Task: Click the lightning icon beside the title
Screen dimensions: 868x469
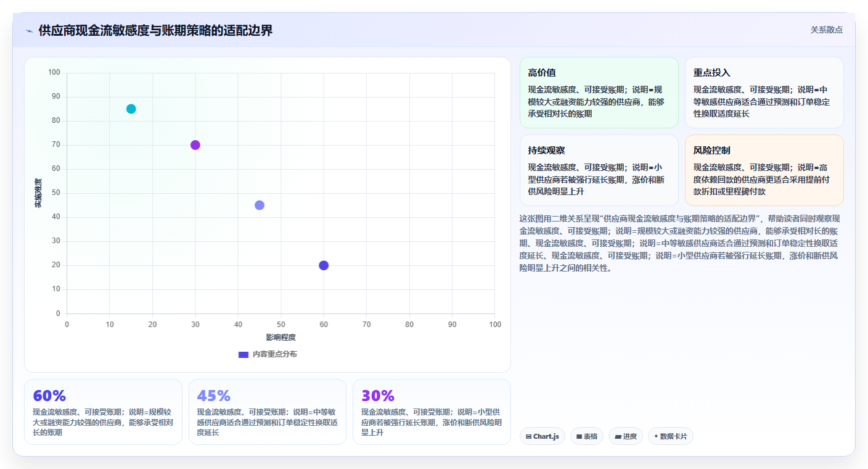Action: (30, 31)
